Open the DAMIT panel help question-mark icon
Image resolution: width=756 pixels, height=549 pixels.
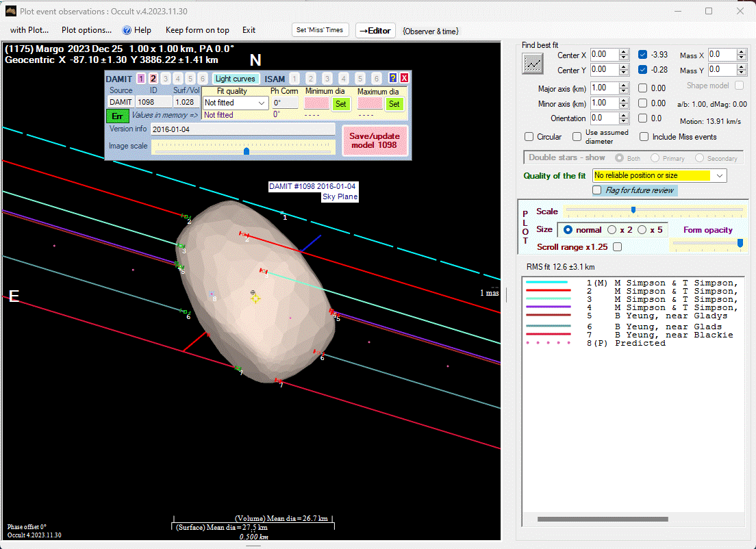coord(393,78)
